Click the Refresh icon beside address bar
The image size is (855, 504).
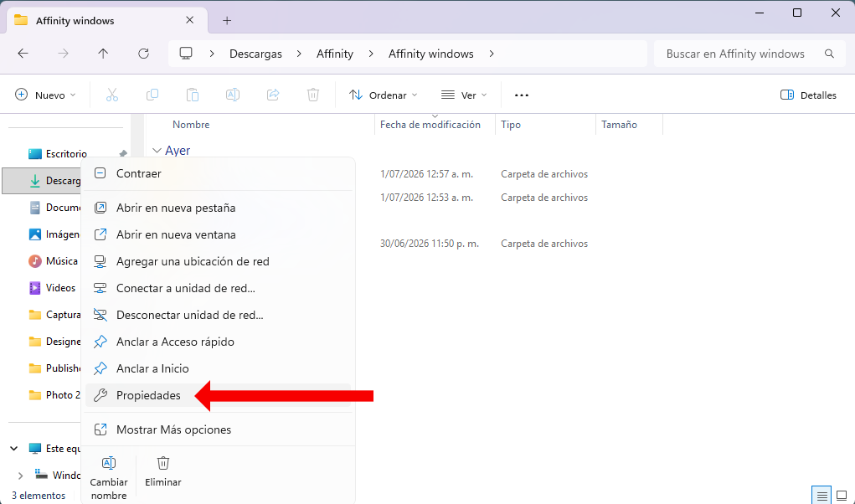143,54
